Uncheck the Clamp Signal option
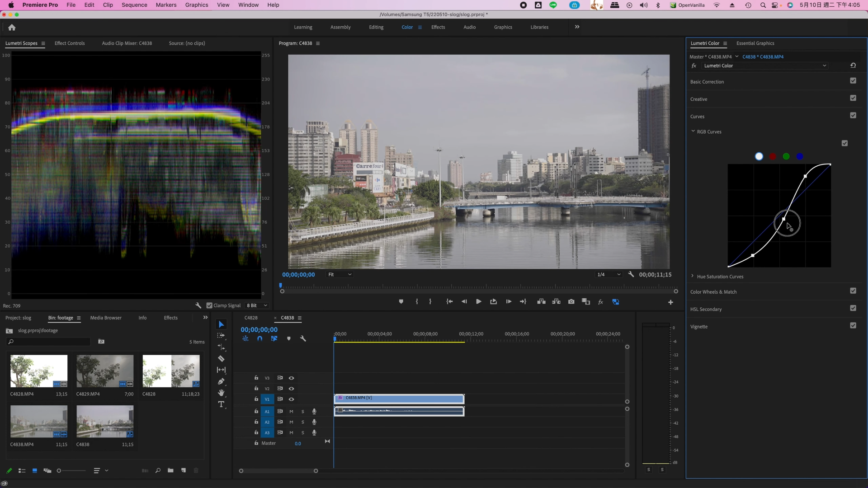This screenshot has width=868, height=488. click(x=209, y=305)
